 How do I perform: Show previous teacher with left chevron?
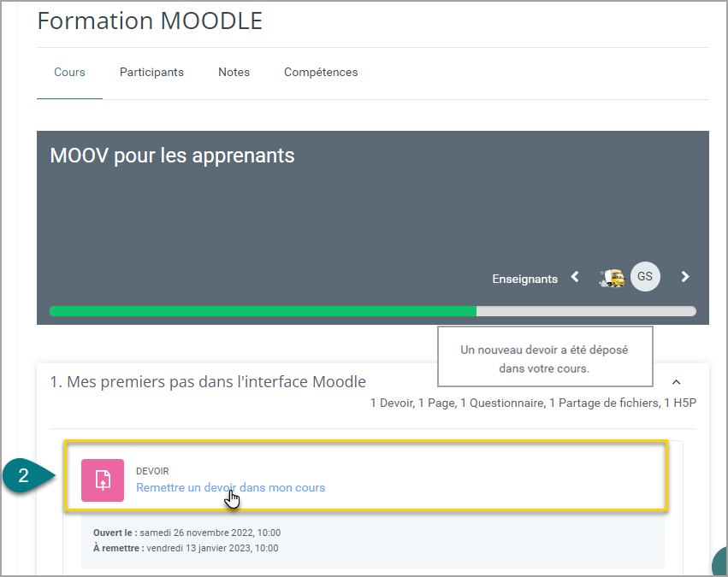575,277
